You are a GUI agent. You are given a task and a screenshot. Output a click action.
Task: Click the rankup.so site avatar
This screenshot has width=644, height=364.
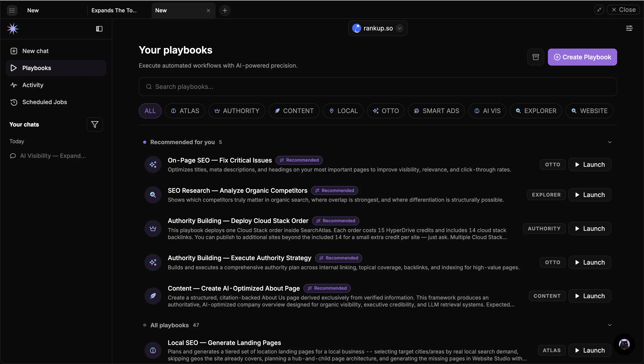pos(356,28)
